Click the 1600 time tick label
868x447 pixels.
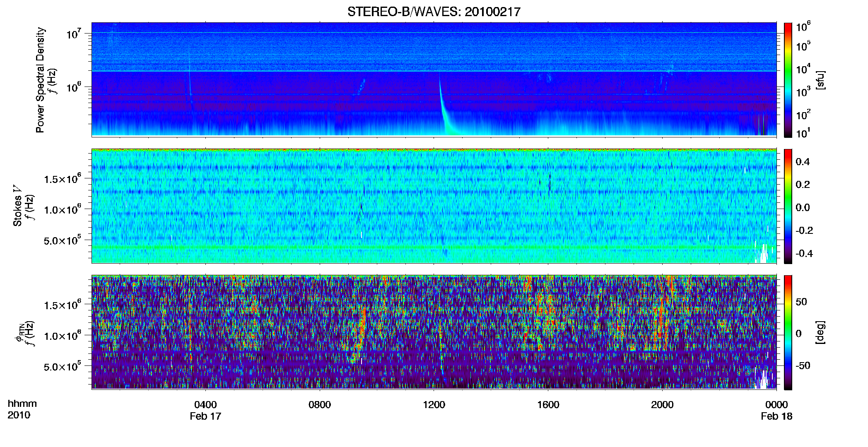tap(548, 405)
